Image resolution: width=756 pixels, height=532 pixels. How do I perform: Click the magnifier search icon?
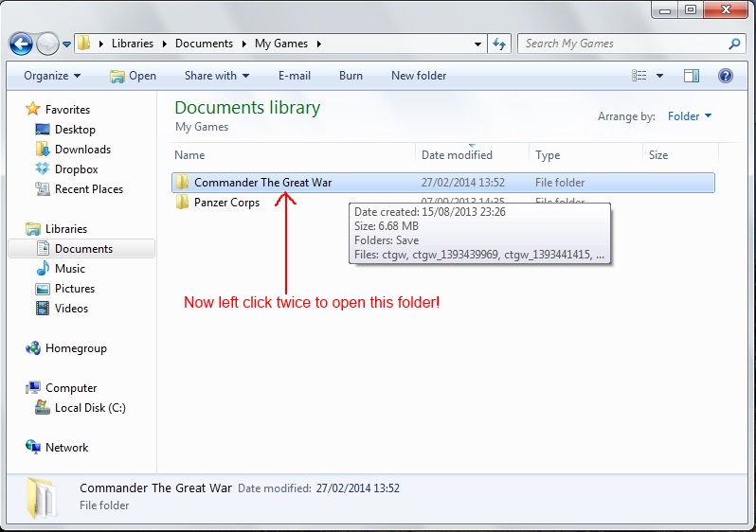point(734,44)
